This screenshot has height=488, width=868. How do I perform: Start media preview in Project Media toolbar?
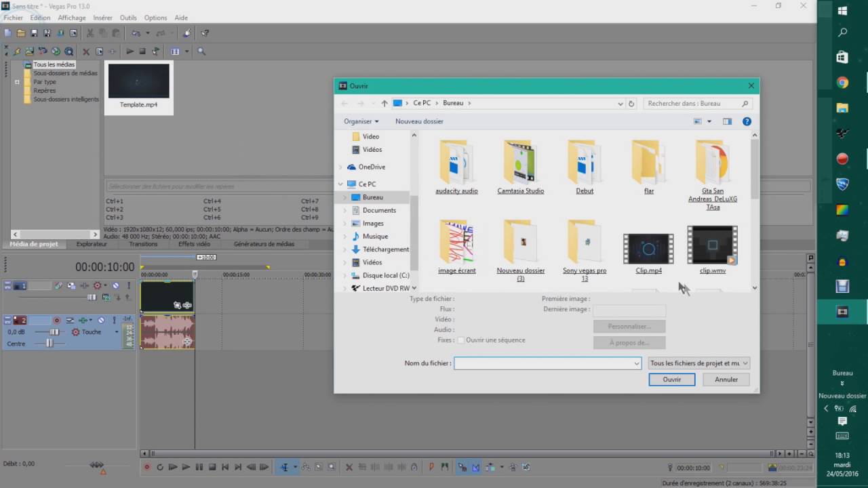point(130,51)
